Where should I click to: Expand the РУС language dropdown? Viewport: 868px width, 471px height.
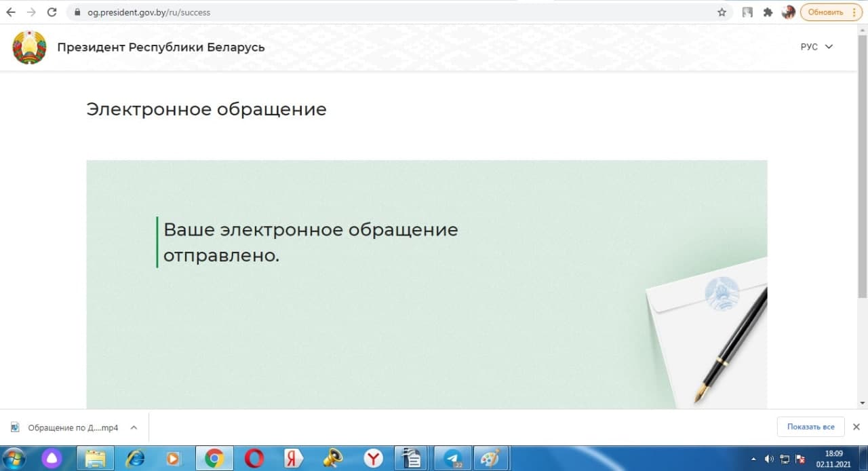(x=816, y=47)
